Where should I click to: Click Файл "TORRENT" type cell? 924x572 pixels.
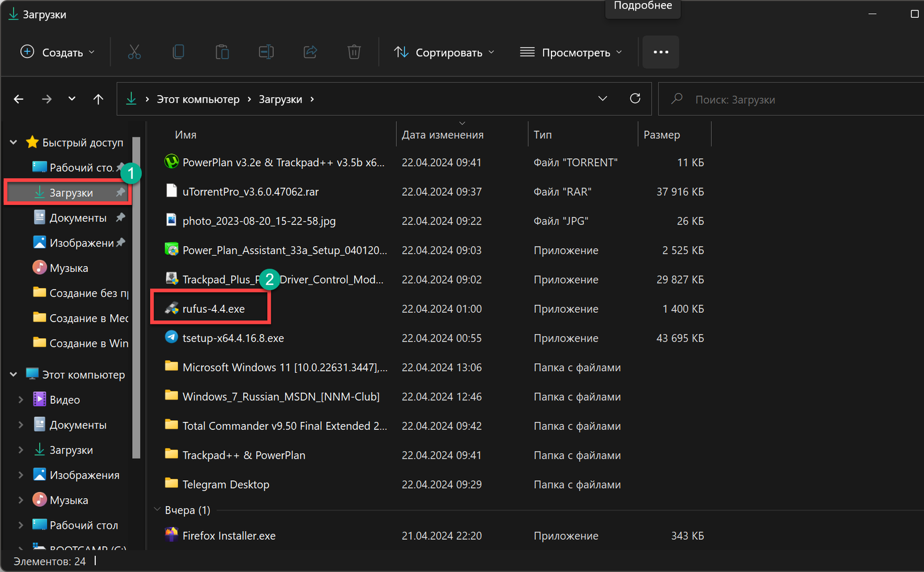pyautogui.click(x=575, y=162)
